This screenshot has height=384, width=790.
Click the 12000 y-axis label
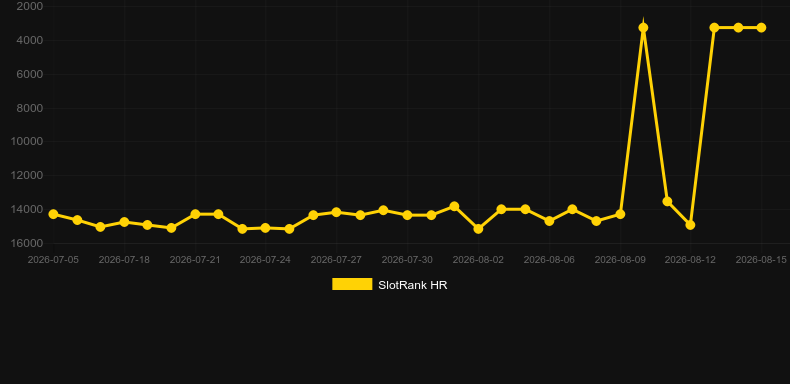coord(27,175)
